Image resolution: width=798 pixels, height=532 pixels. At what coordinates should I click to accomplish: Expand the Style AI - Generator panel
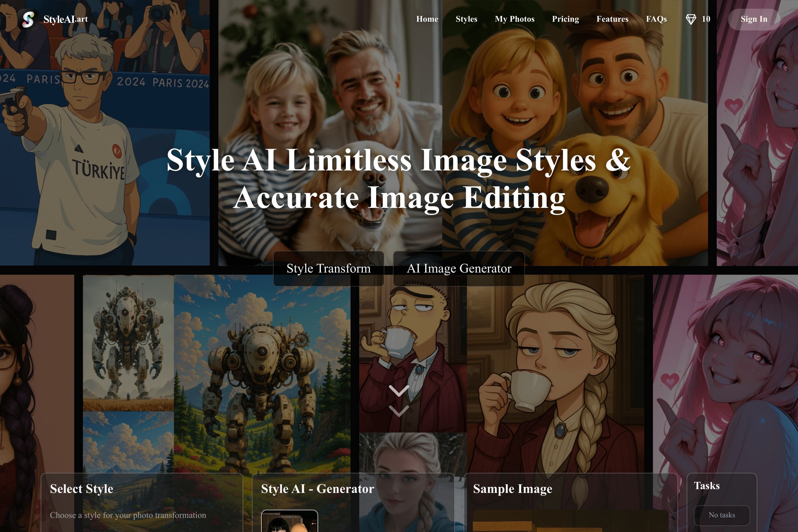[318, 489]
